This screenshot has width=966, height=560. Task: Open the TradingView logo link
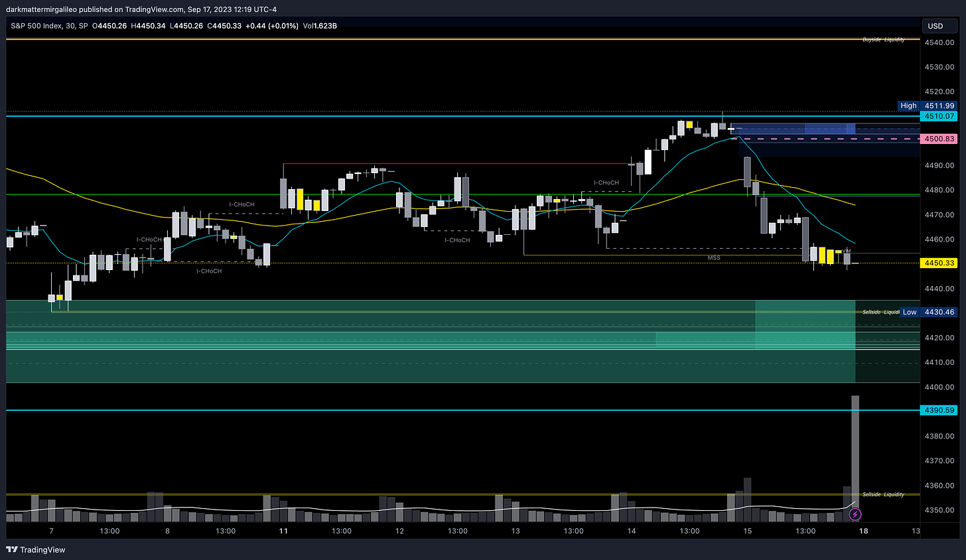(36, 549)
